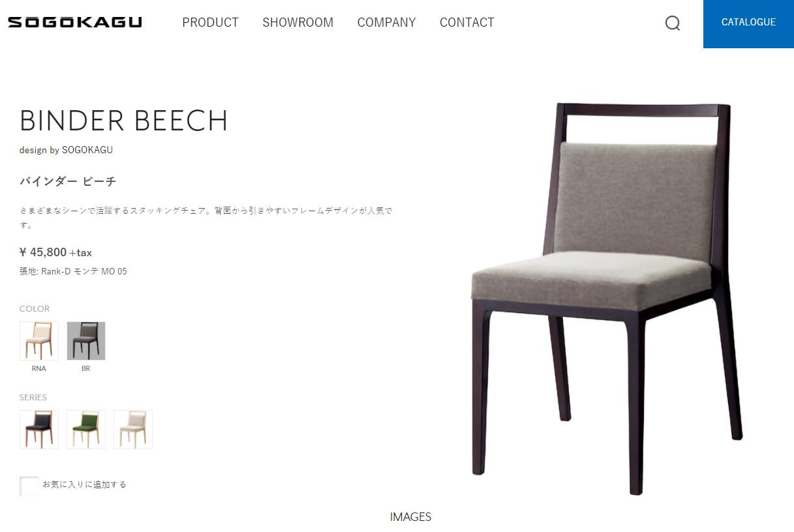794x532 pixels.
Task: Open the PRODUCT menu
Action: (210, 22)
